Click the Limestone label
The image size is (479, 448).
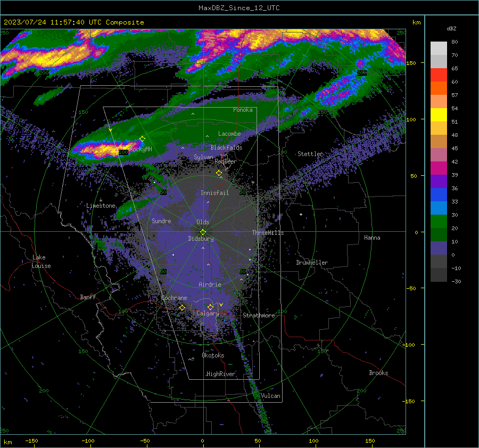tap(101, 206)
